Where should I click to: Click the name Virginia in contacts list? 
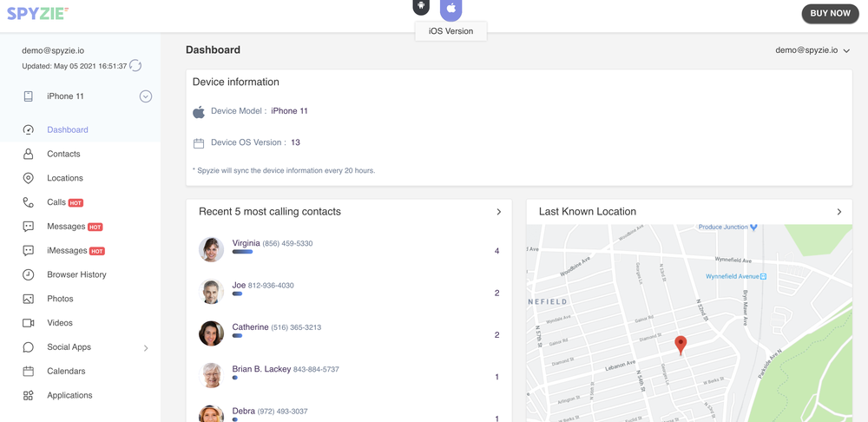[x=247, y=243]
